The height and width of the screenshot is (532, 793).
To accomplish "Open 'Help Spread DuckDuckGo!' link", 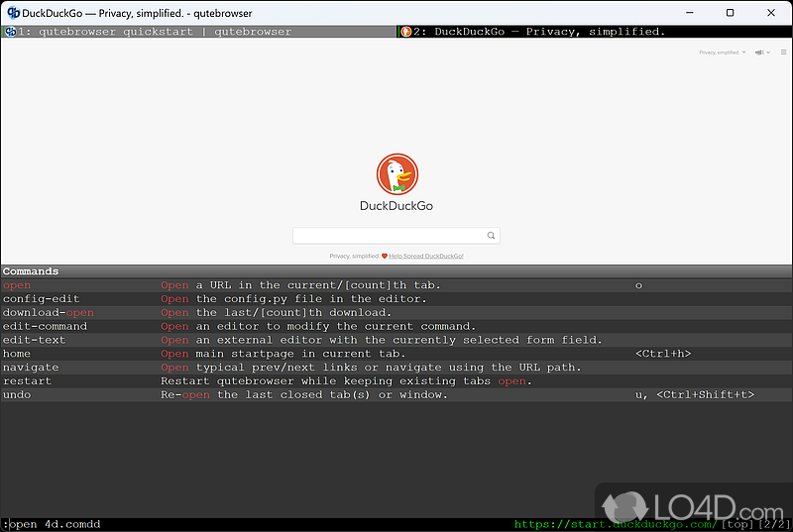I will coord(426,257).
